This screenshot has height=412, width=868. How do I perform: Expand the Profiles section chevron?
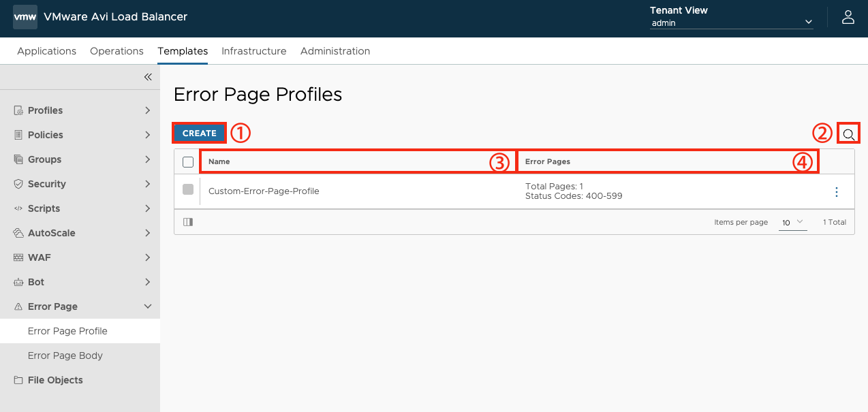tap(148, 110)
